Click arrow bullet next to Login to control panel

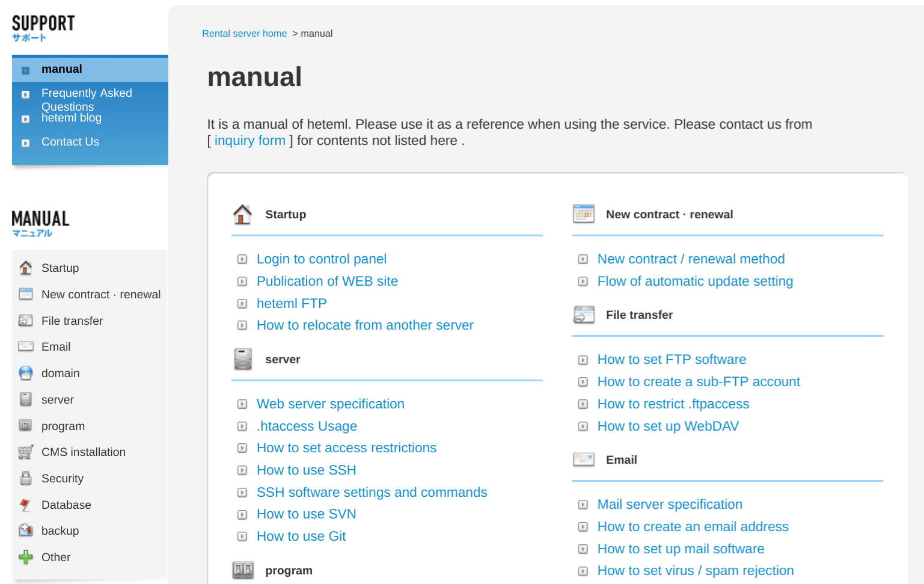point(242,259)
